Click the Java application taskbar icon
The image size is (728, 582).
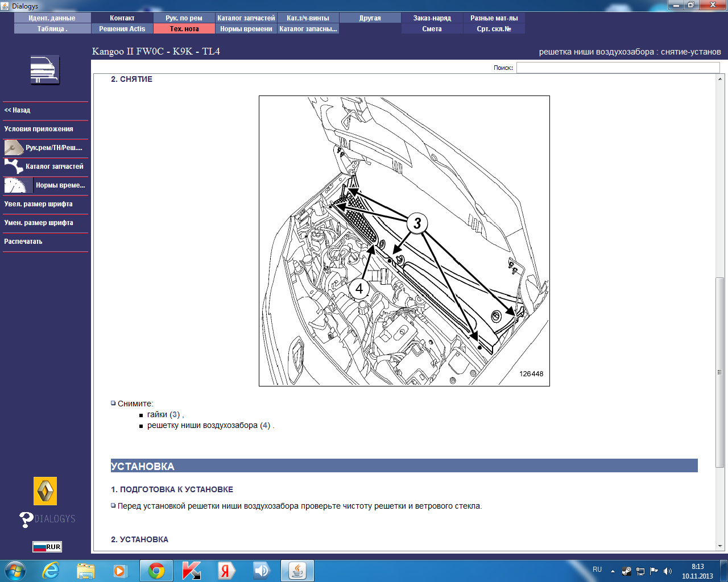[297, 571]
